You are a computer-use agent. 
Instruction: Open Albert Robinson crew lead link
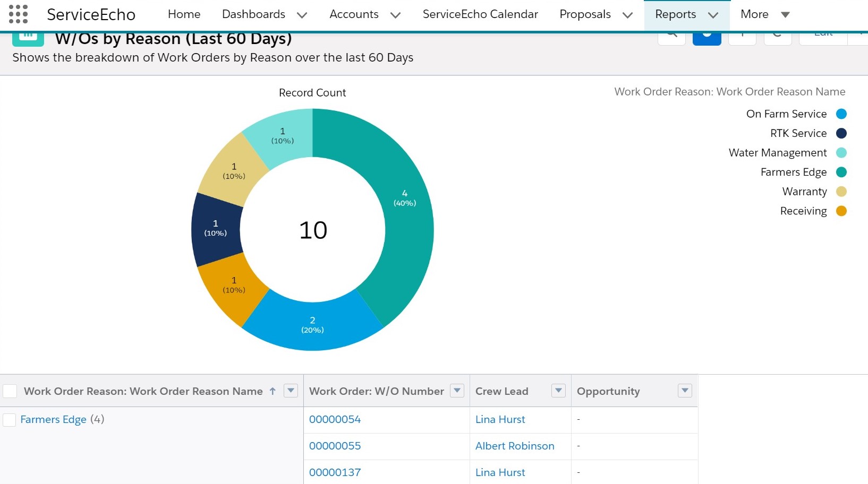(514, 446)
